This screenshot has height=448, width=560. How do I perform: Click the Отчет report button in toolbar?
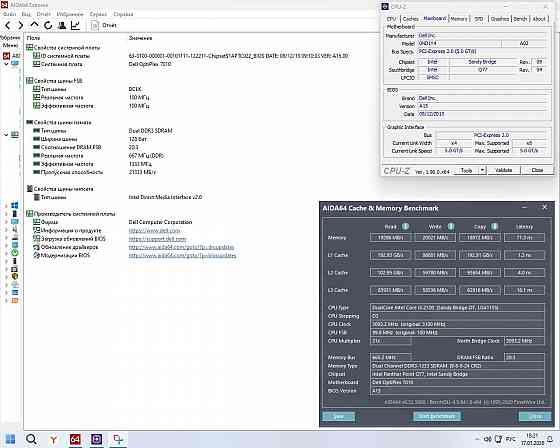click(x=104, y=25)
